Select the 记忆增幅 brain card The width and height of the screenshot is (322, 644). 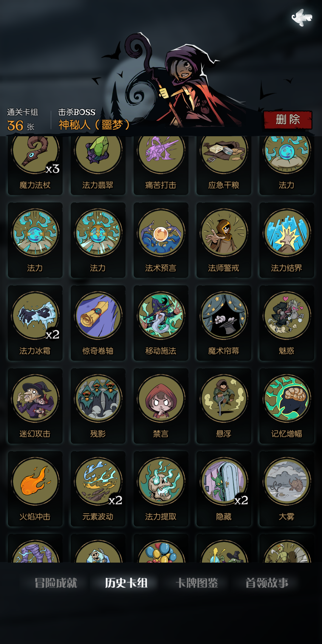pos(287,406)
